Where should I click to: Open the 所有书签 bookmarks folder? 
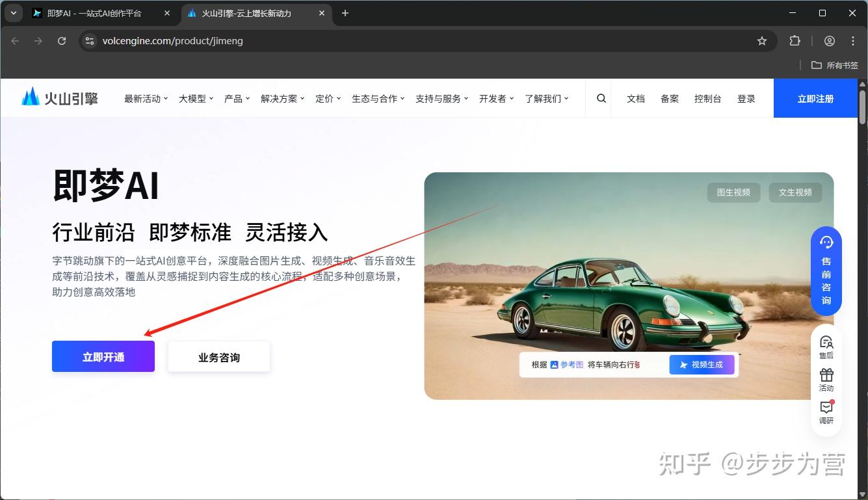pos(835,65)
